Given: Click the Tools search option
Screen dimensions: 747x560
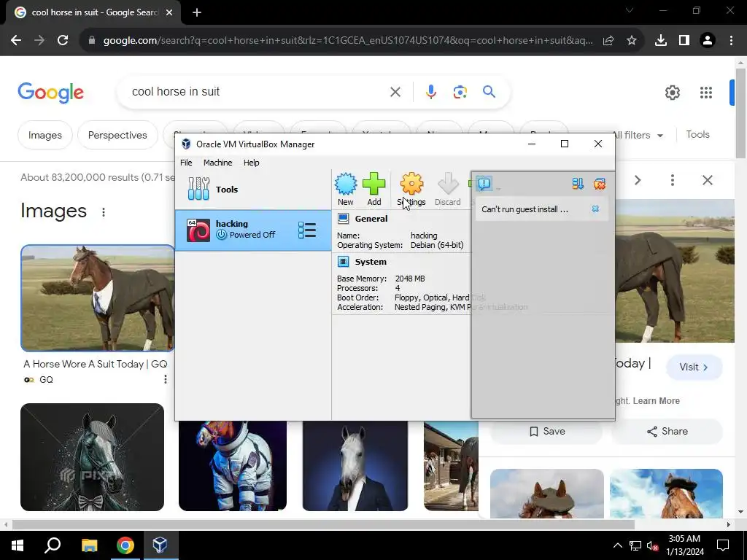Looking at the screenshot, I should [697, 134].
